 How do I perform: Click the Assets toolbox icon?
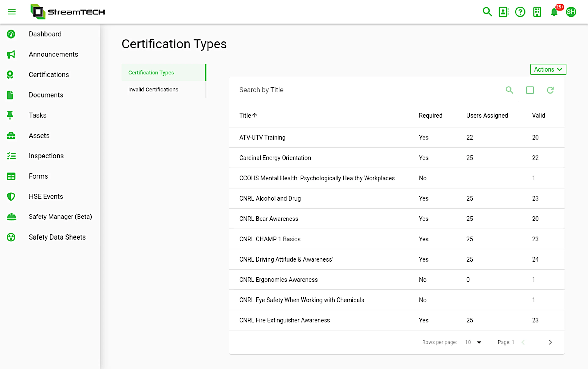coord(11,136)
